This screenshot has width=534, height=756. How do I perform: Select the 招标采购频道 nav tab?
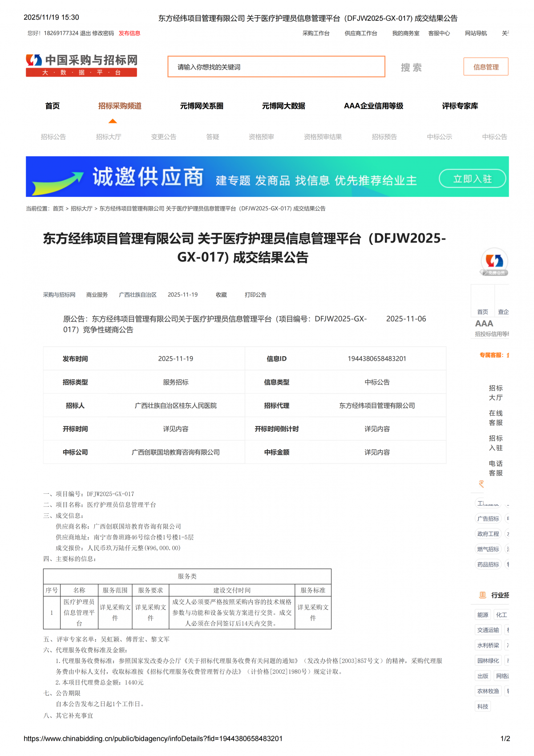coord(120,106)
